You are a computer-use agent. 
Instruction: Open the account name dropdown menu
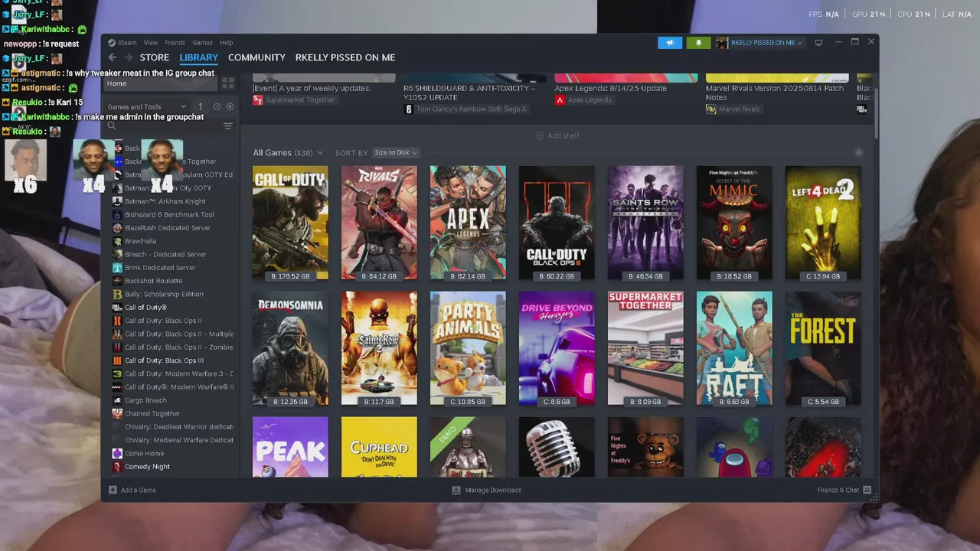tap(766, 43)
